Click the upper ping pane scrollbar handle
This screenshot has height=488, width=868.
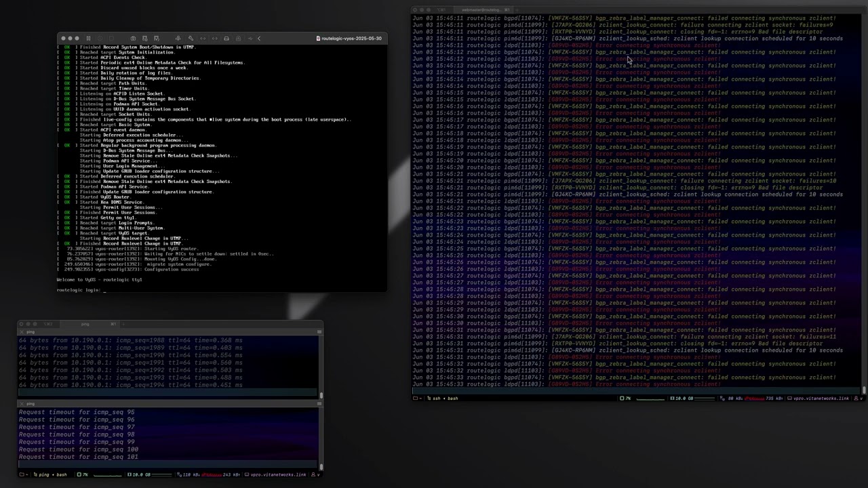321,395
